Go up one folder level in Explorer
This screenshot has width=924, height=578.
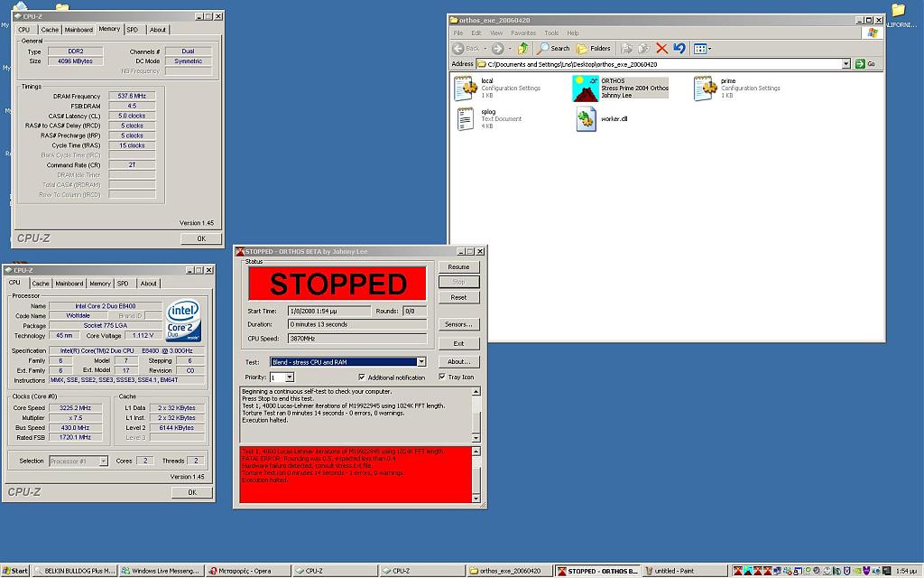522,49
